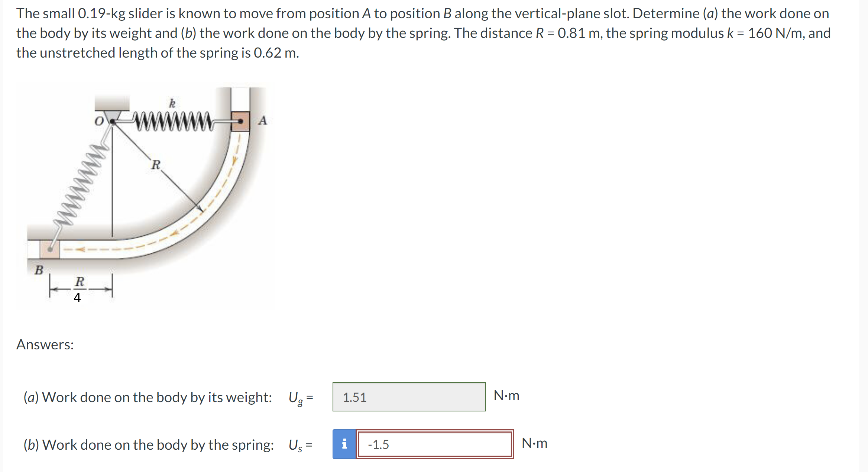Screen dimensions: 868x472
Task: Select the value 1.51 for Ug
Action: (354, 397)
